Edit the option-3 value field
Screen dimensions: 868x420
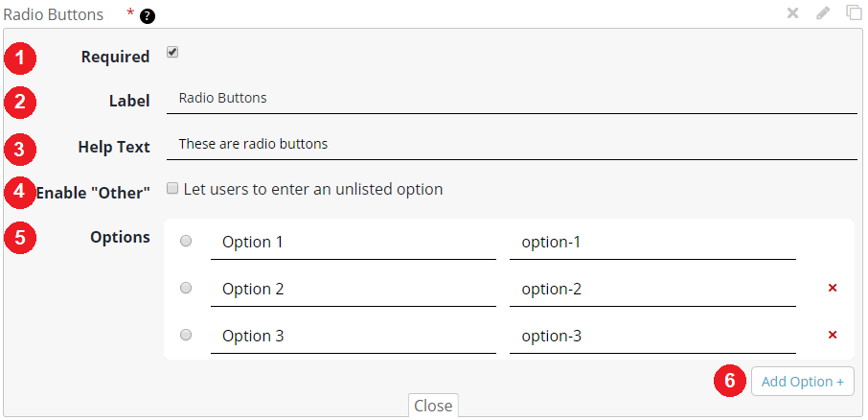tap(651, 337)
